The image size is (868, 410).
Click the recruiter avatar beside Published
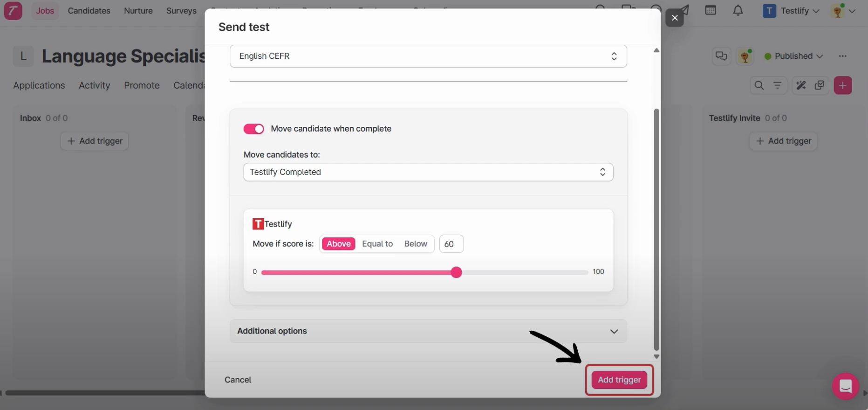745,56
